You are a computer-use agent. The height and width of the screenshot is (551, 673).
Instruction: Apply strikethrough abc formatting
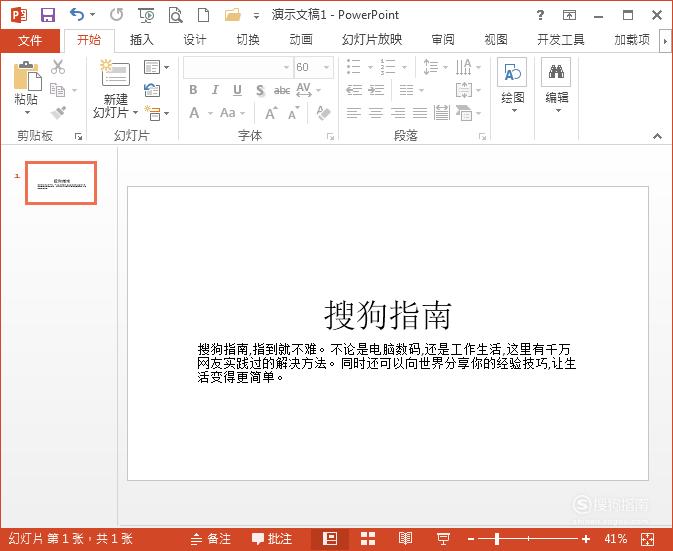(x=282, y=91)
